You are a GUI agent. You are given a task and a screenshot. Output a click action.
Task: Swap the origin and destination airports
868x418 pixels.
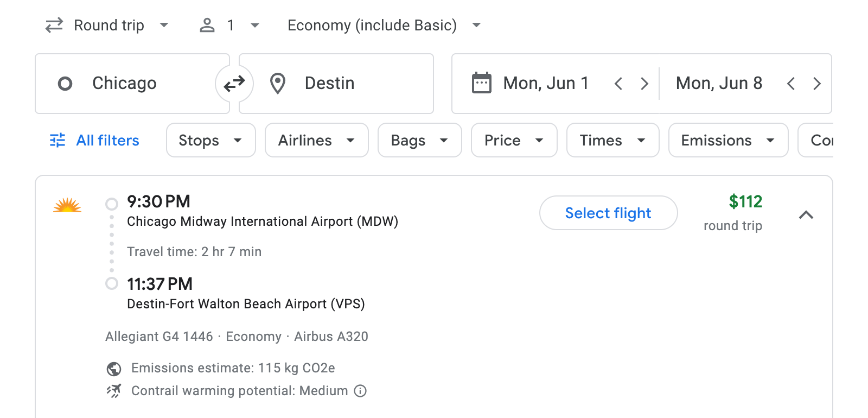click(234, 83)
